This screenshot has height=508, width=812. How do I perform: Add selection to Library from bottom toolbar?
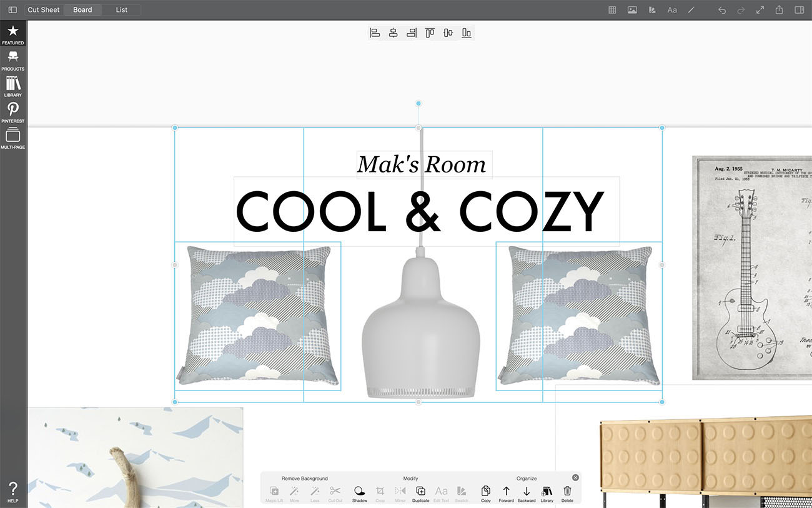coord(547,492)
